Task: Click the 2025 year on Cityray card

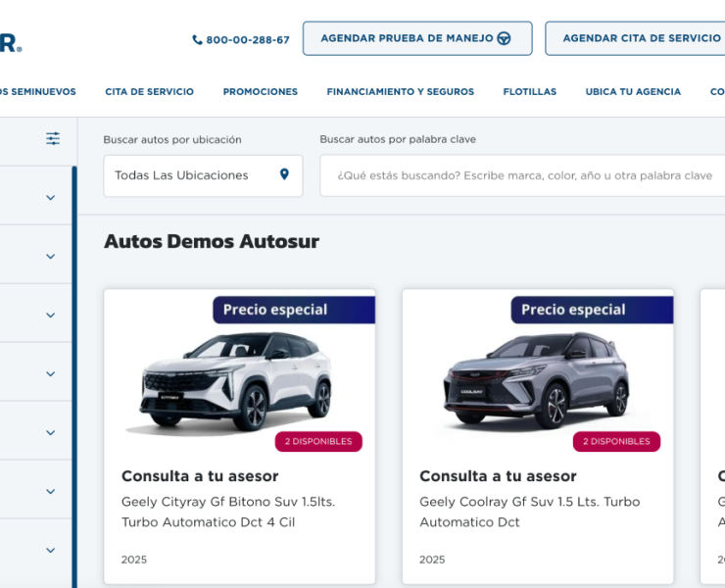Action: click(x=134, y=560)
